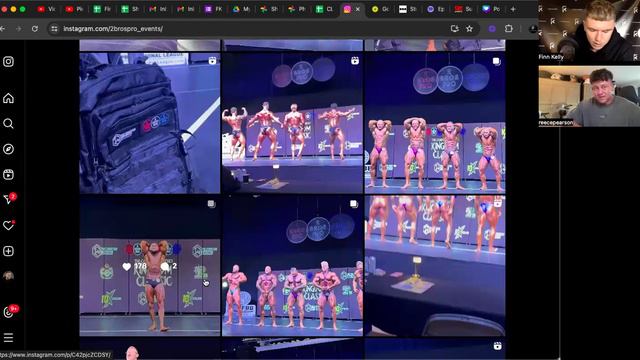The height and width of the screenshot is (360, 640).
Task: Go back with the browser back arrow
Action: point(3,29)
